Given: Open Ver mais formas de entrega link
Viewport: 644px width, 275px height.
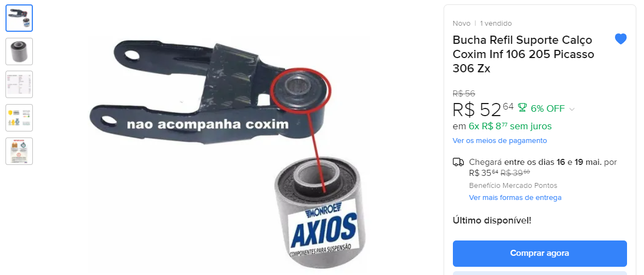Looking at the screenshot, I should [x=515, y=198].
